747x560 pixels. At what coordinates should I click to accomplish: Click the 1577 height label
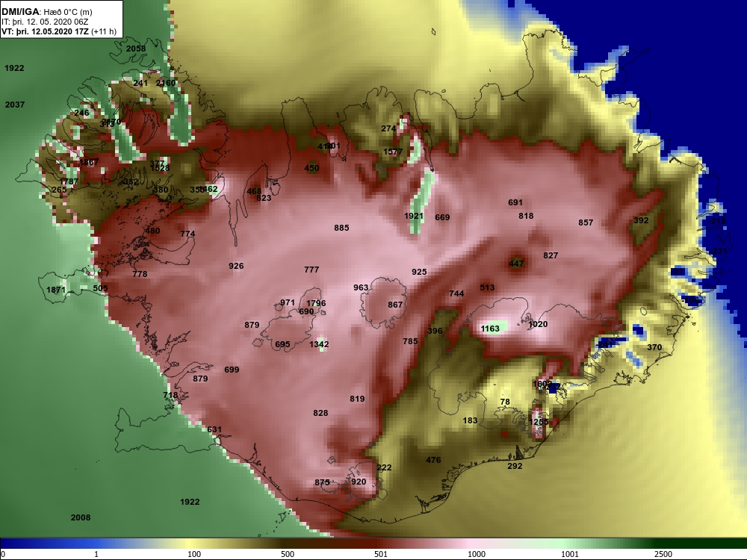point(393,152)
